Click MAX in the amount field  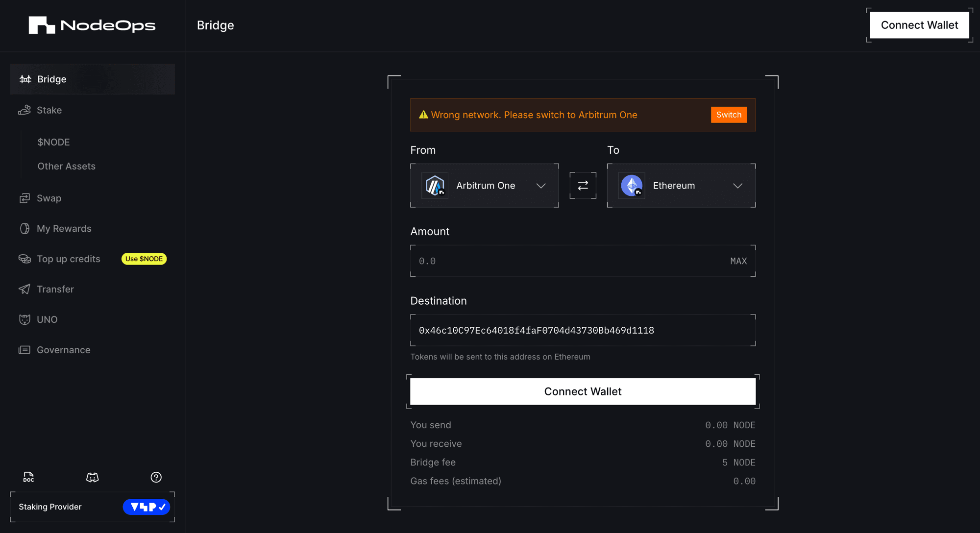pyautogui.click(x=738, y=261)
